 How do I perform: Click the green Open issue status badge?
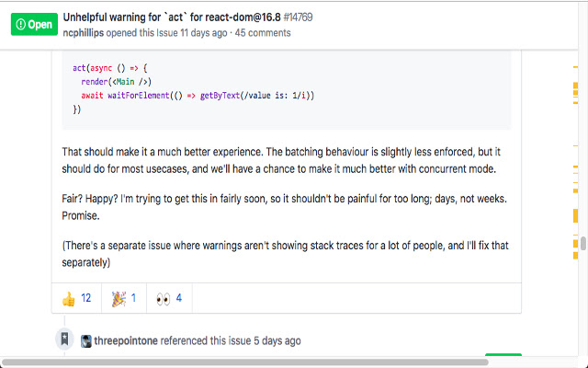click(34, 25)
